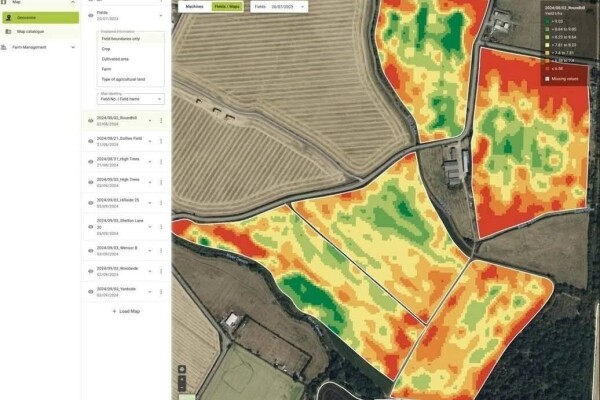Click the Geoscene sidebar icon
Image resolution: width=600 pixels, height=400 pixels.
tap(10, 17)
